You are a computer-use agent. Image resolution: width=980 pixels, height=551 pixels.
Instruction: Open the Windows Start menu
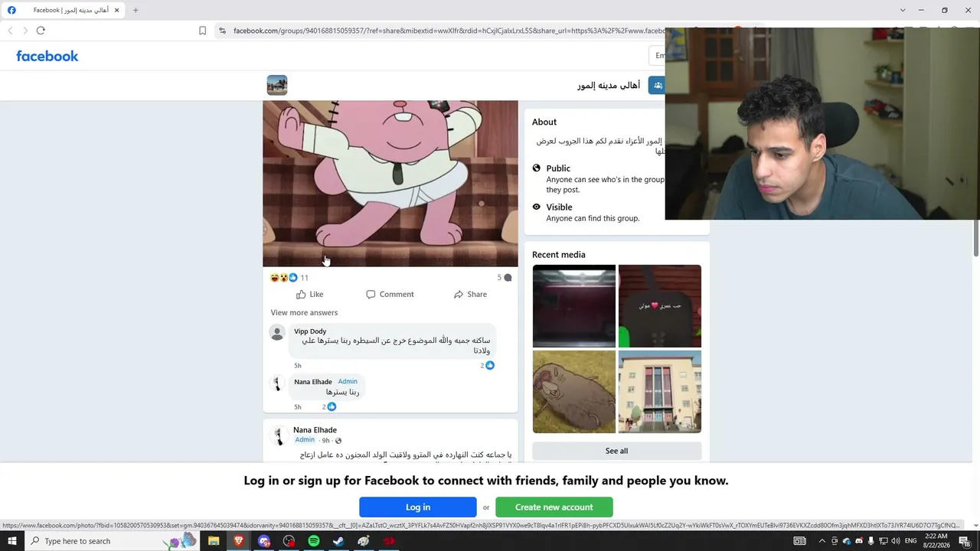12,541
